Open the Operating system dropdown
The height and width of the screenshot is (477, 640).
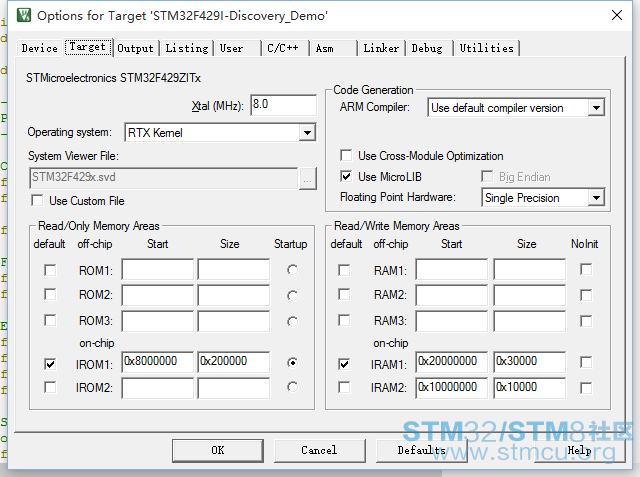[307, 133]
